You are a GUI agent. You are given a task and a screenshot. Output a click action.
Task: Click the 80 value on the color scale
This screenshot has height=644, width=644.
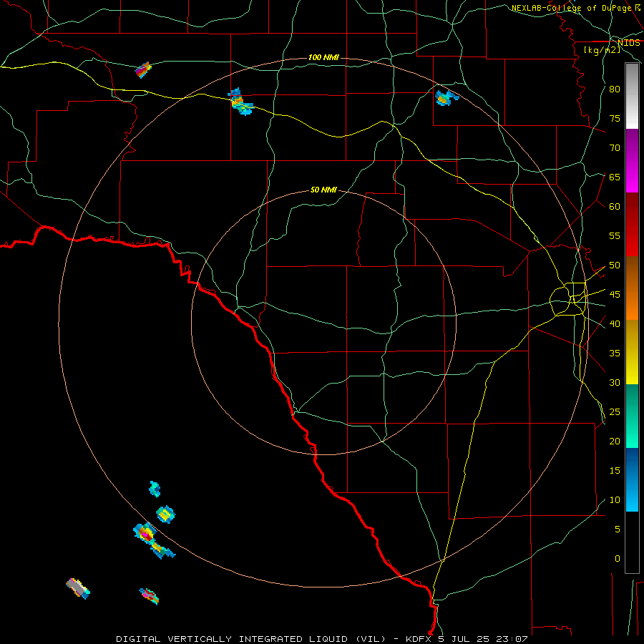coord(615,89)
